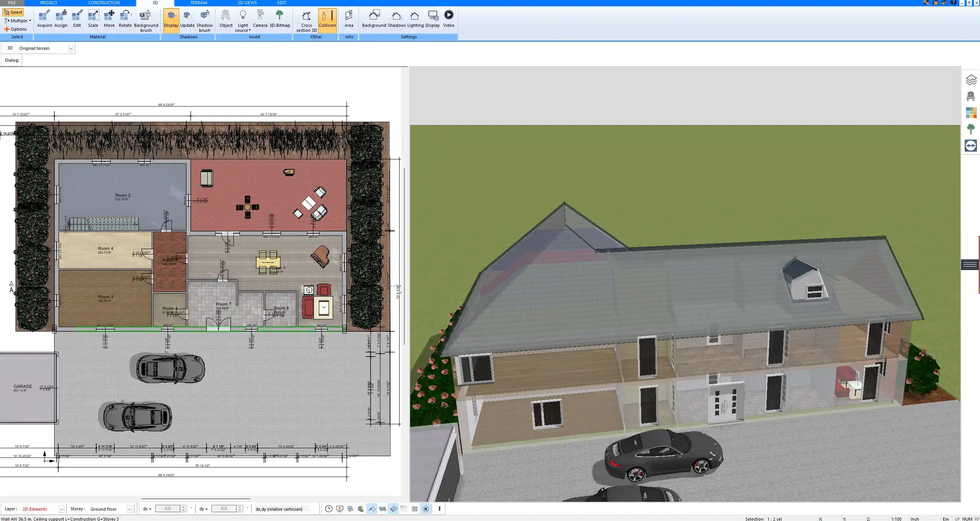Image resolution: width=980 pixels, height=521 pixels.
Task: Open the Original terrain dropdown
Action: click(71, 48)
